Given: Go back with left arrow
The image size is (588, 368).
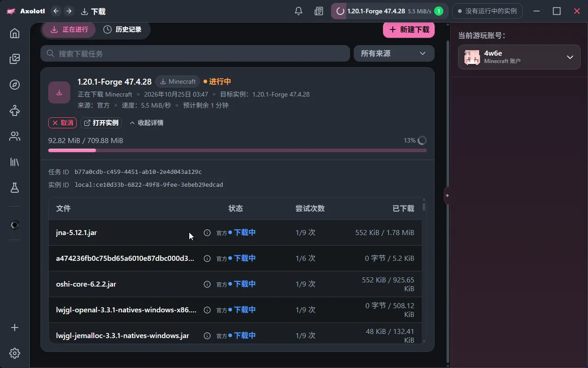Looking at the screenshot, I should pyautogui.click(x=56, y=11).
